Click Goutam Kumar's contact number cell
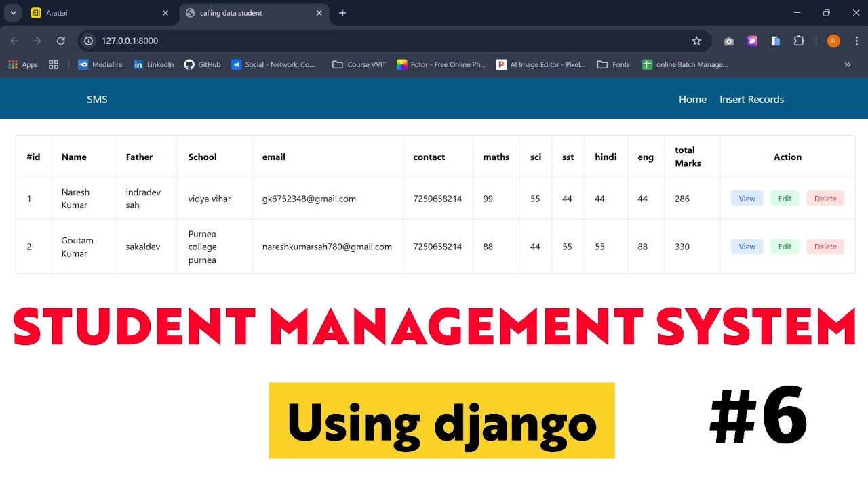Image resolution: width=868 pixels, height=488 pixels. [x=437, y=247]
